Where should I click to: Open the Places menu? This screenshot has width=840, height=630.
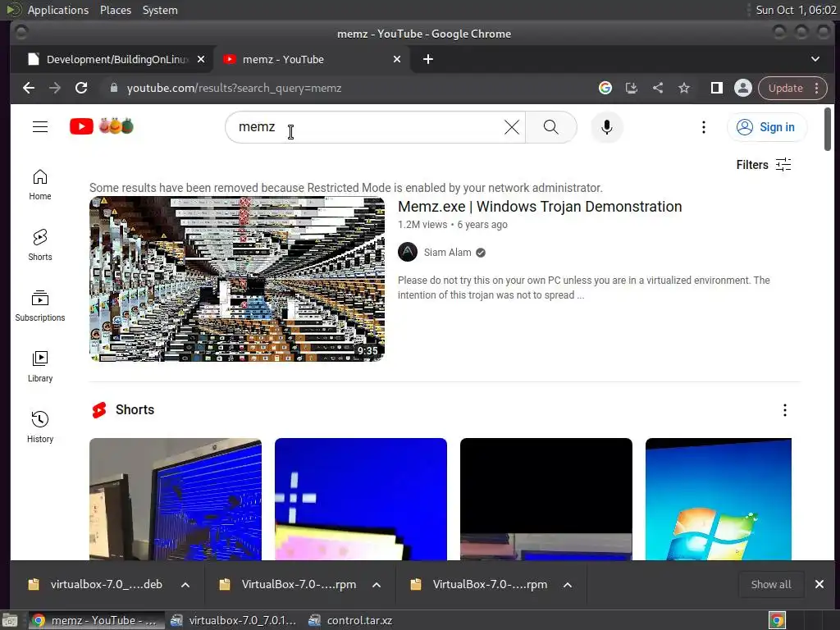(x=115, y=10)
